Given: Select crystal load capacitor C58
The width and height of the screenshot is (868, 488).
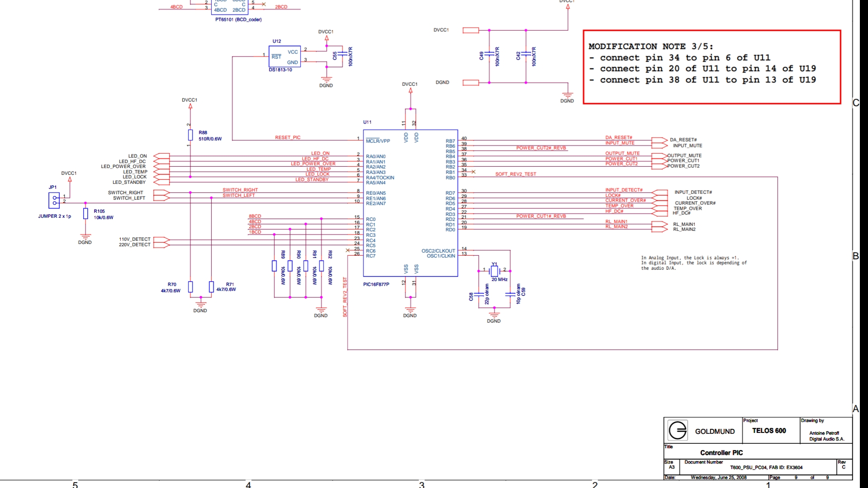Looking at the screenshot, I should coord(479,295).
